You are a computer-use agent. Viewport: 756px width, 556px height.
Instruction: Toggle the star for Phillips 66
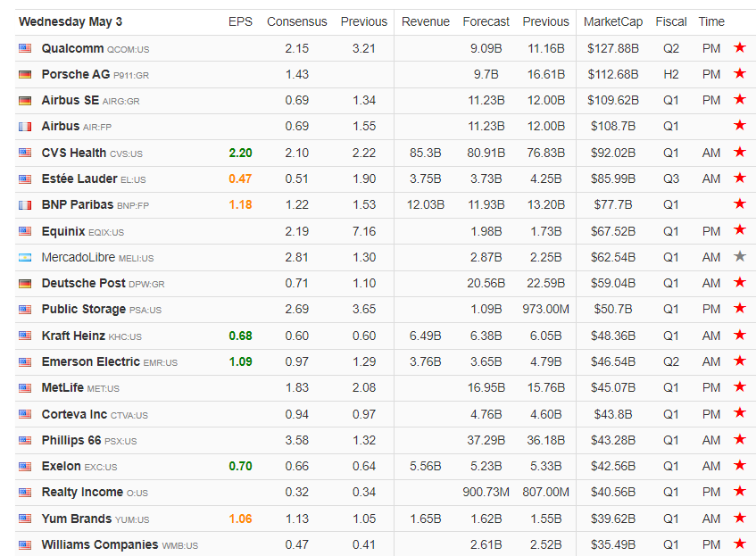tap(740, 439)
